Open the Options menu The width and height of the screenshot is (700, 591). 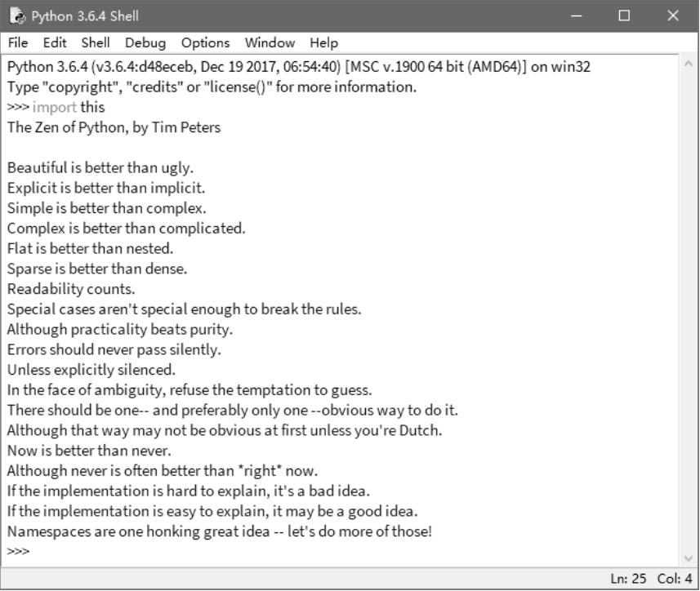tap(205, 42)
